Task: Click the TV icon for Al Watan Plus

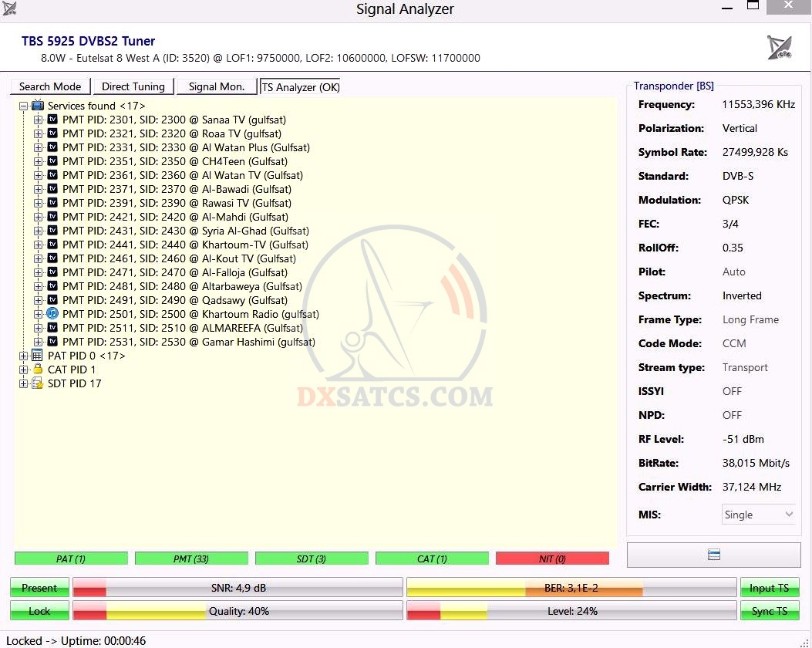Action: [x=52, y=147]
